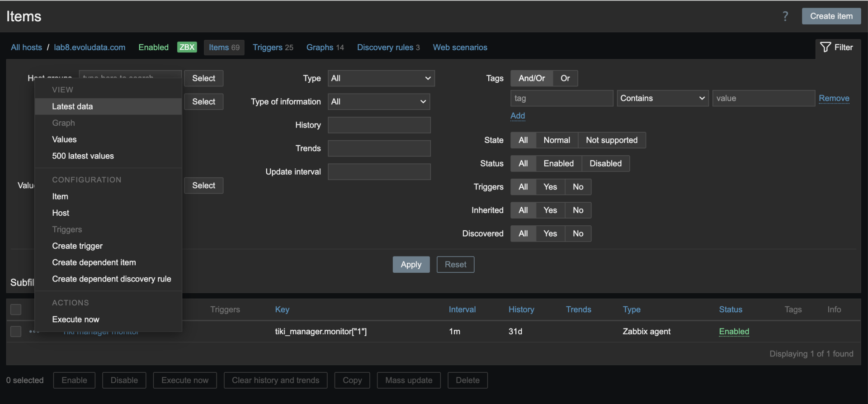Open Web scenarios tab
868x404 pixels.
tap(460, 48)
